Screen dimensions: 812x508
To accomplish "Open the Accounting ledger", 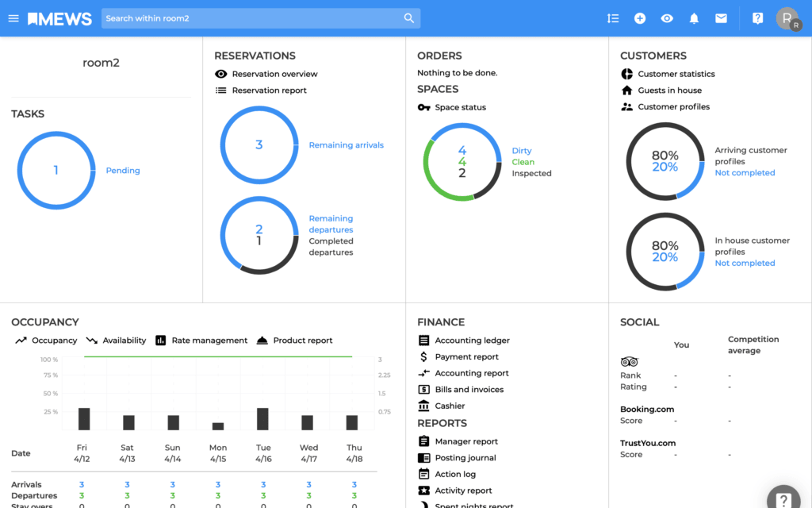I will coord(472,341).
